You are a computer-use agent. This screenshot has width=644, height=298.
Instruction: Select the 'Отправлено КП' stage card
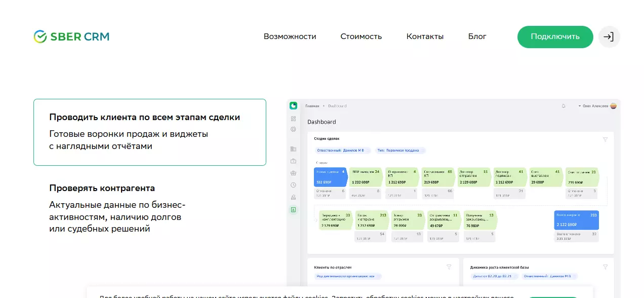pyautogui.click(x=402, y=177)
